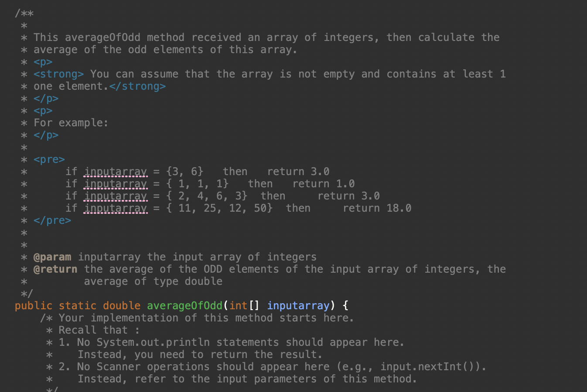Click the text return 3.0 in the first example
This screenshot has height=392, width=587.
(298, 171)
